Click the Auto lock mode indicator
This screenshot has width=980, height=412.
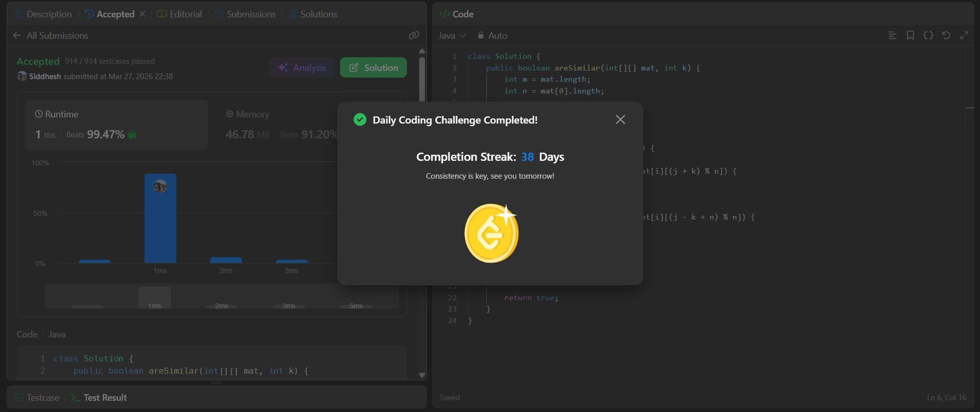492,35
